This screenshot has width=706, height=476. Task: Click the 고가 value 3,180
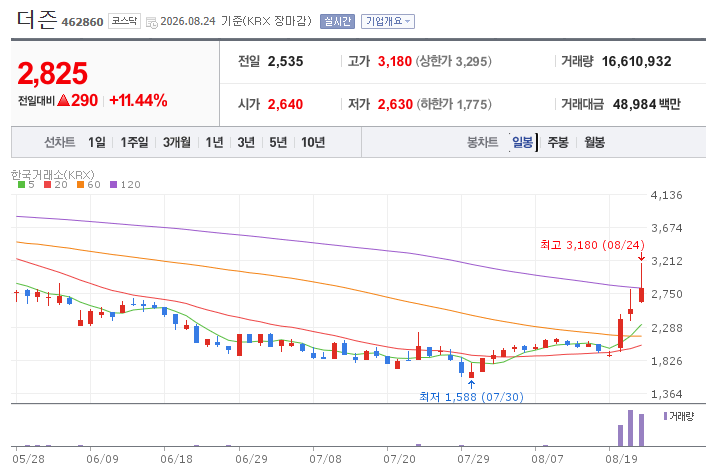(x=395, y=61)
